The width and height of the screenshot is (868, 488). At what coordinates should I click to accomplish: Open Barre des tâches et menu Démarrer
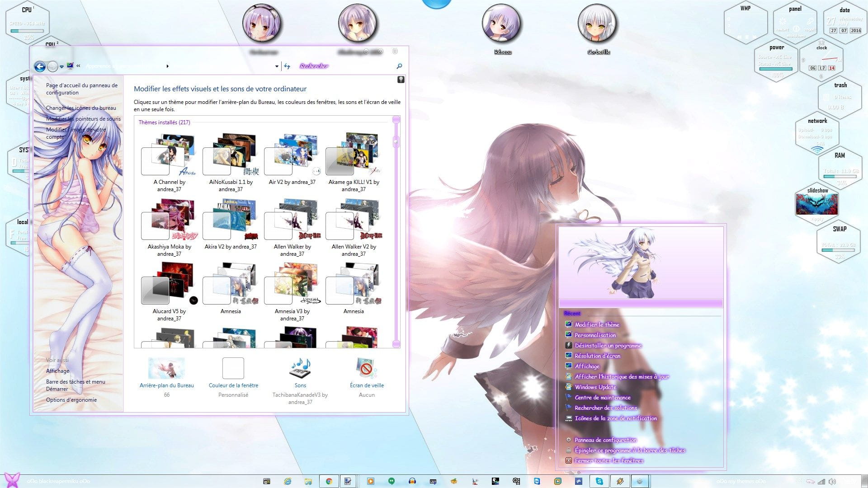tap(75, 385)
